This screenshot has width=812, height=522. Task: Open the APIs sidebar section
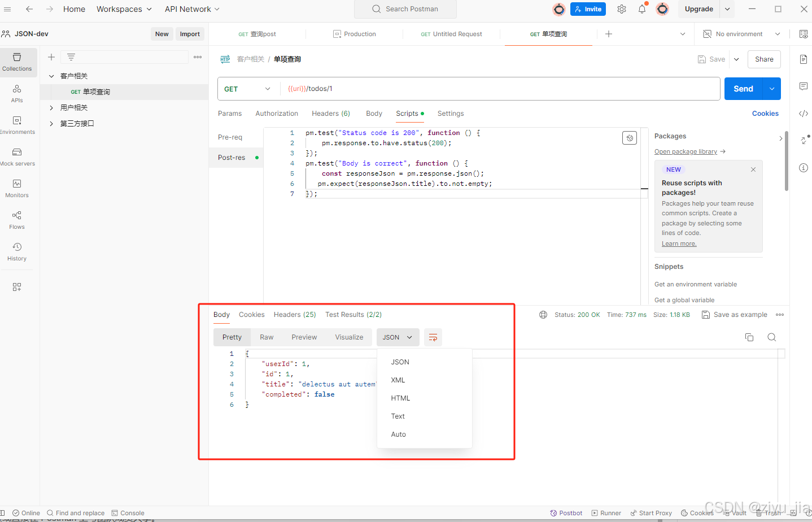tap(17, 93)
